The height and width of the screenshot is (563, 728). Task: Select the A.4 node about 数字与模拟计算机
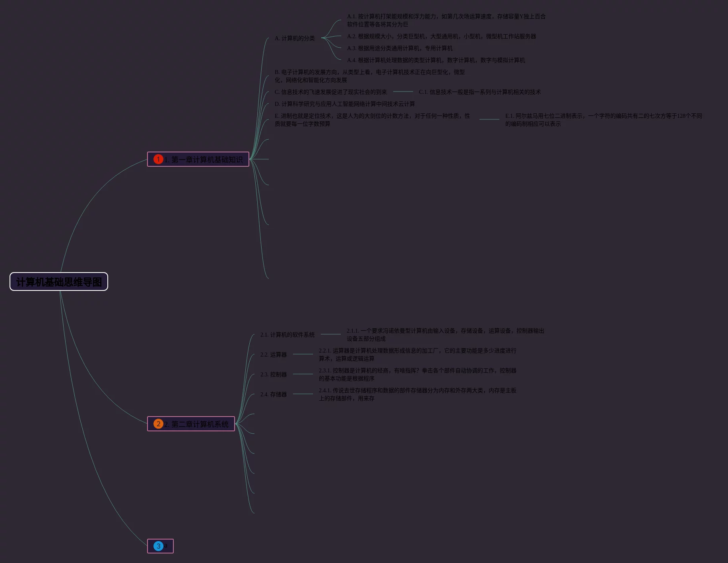coord(436,60)
